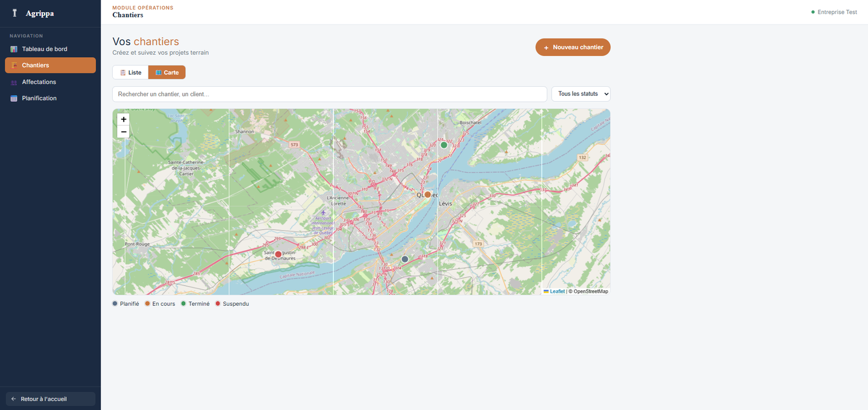Select the orange En cours marker on Québec
Screen dimensions: 868x410
point(428,194)
